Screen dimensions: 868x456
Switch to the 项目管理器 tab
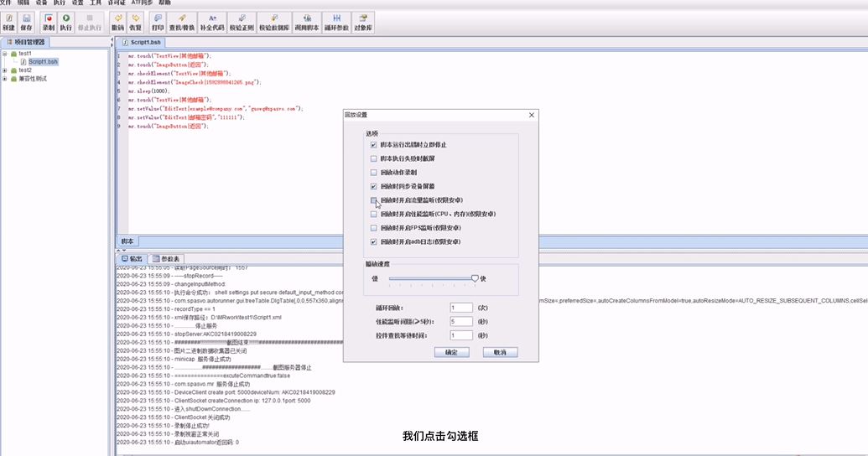(25, 42)
